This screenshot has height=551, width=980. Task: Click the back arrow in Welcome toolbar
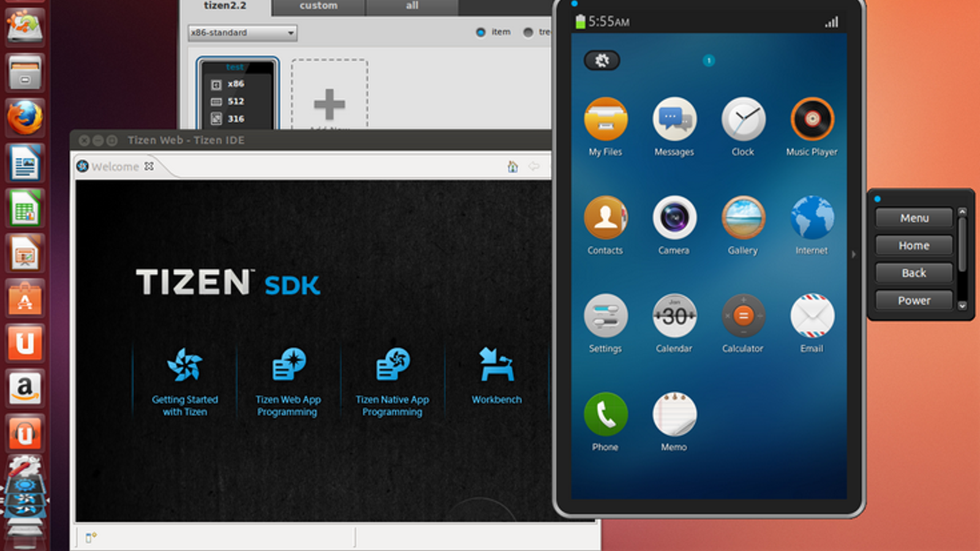pos(534,166)
